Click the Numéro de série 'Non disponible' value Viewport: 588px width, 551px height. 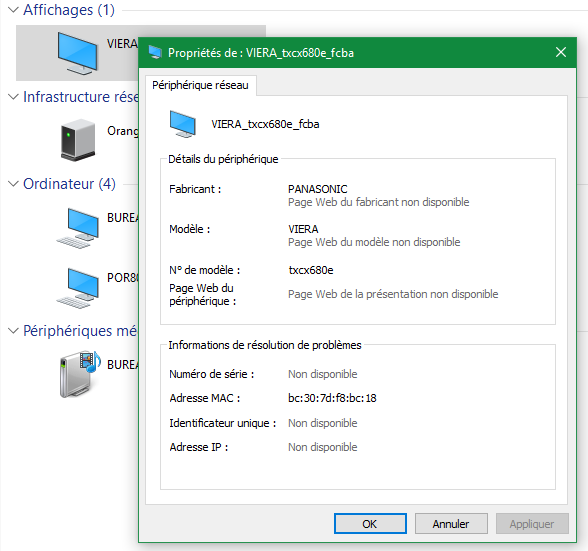point(322,374)
